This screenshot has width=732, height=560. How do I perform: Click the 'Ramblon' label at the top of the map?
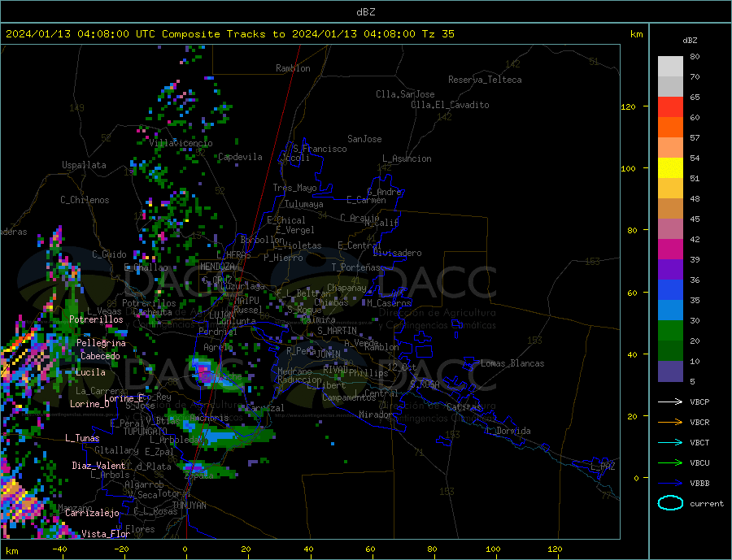coord(293,68)
